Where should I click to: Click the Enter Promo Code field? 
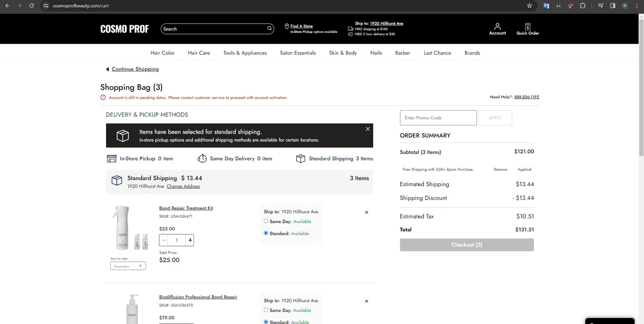pos(438,118)
